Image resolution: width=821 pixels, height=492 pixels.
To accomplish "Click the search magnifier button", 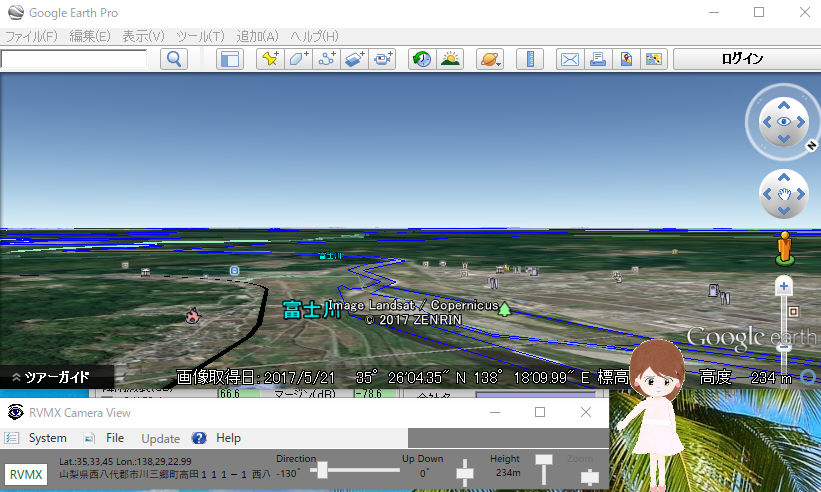I will (x=174, y=59).
